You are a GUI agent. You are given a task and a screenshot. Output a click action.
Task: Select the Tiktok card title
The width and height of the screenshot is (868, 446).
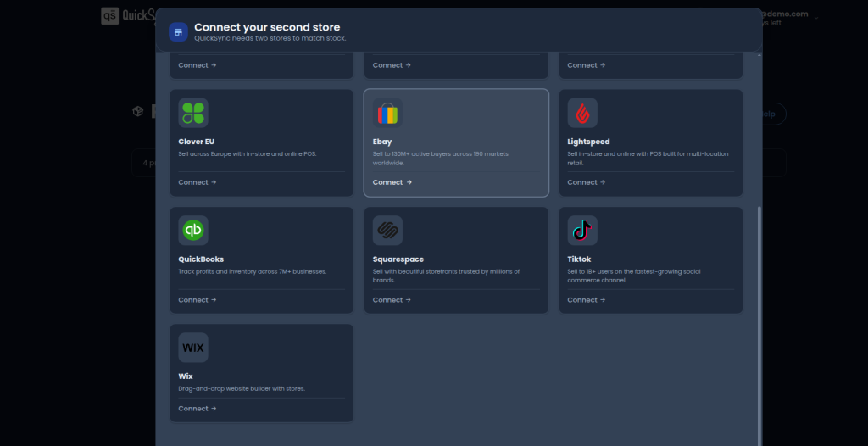coord(579,259)
